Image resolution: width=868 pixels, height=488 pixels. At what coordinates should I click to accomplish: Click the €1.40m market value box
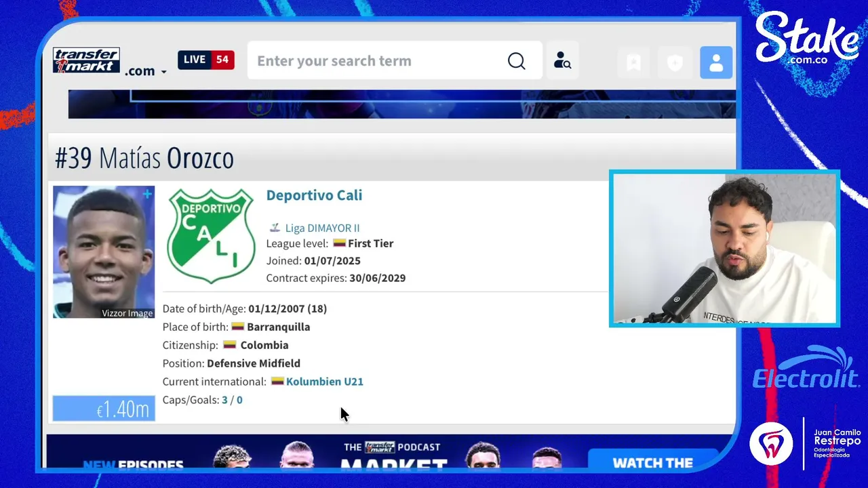pyautogui.click(x=104, y=408)
